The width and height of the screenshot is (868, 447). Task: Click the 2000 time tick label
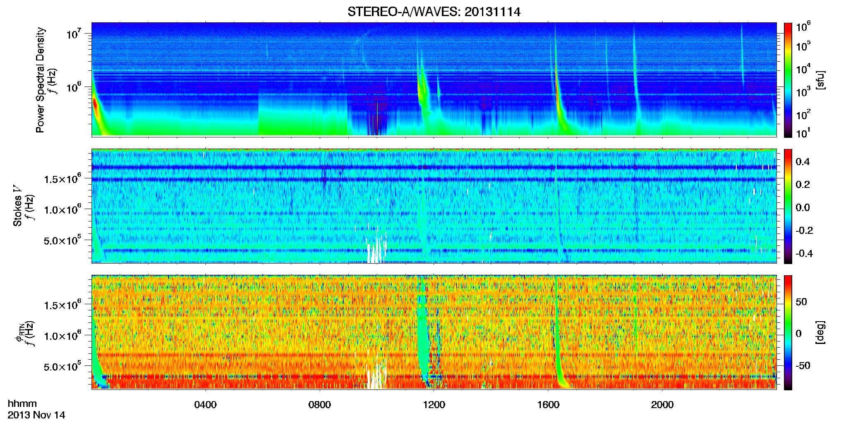[x=662, y=405]
